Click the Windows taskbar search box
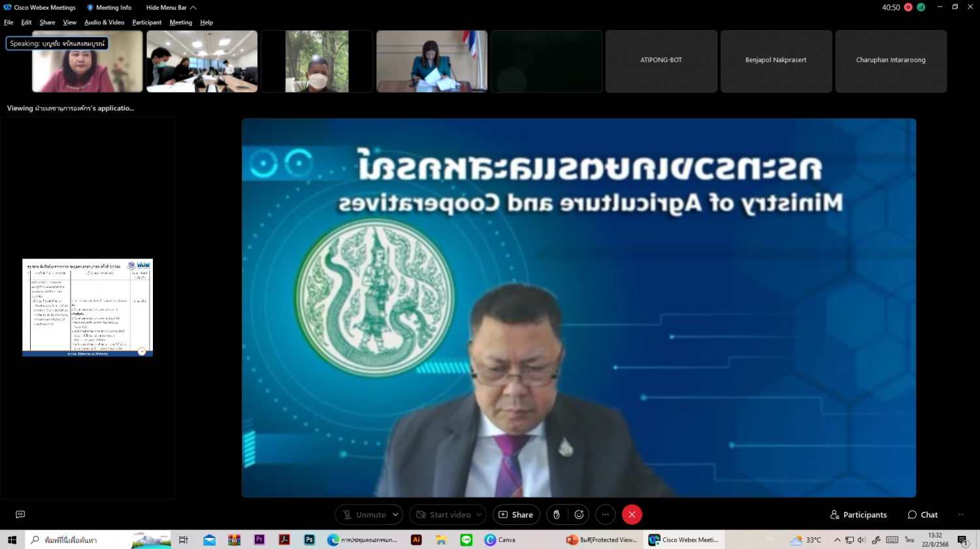This screenshot has height=549, width=980. pyautogui.click(x=98, y=540)
